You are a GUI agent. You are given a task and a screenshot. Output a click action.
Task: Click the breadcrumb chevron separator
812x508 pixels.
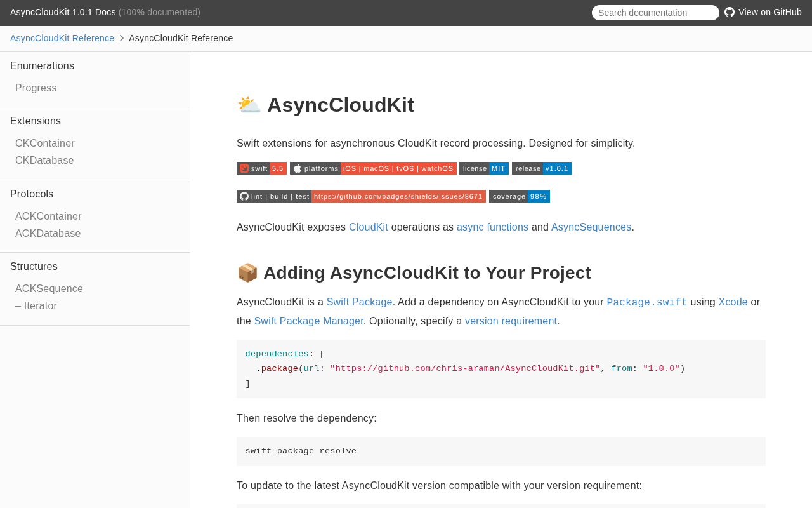point(122,38)
